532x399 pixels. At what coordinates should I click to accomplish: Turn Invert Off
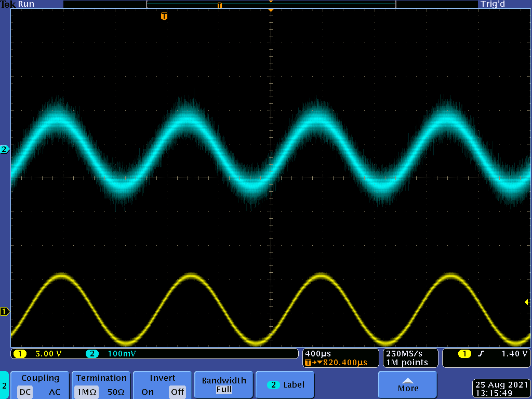[178, 392]
